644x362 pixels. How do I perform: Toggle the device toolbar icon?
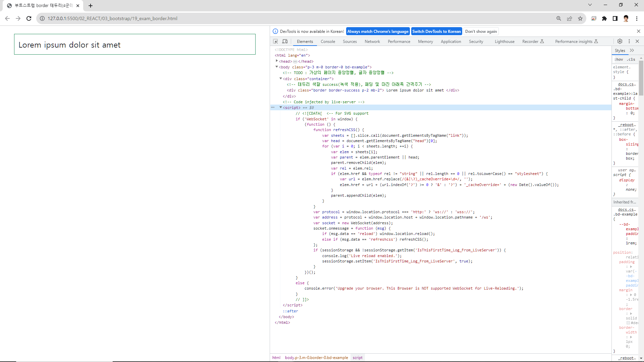coord(285,41)
